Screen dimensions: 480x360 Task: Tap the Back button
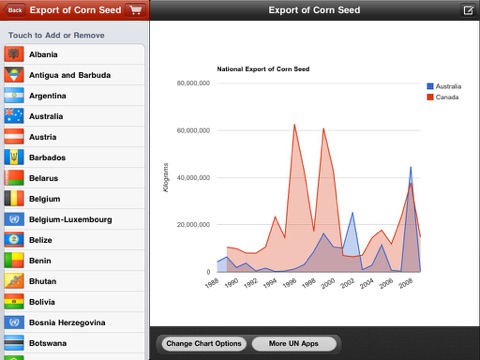pyautogui.click(x=15, y=10)
